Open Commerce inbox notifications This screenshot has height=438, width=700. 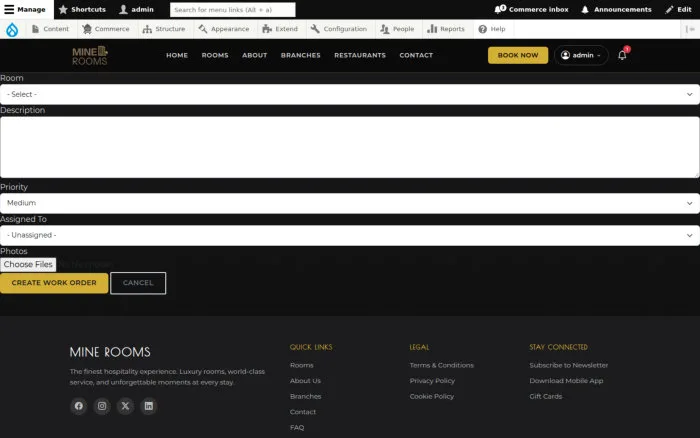point(531,9)
